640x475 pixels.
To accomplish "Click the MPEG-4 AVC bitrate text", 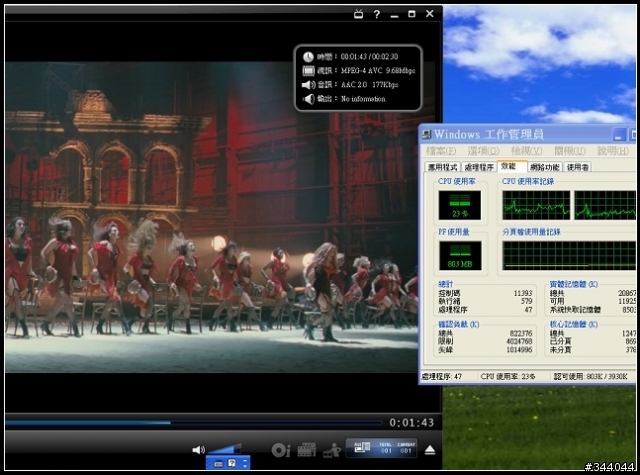I will pos(378,71).
